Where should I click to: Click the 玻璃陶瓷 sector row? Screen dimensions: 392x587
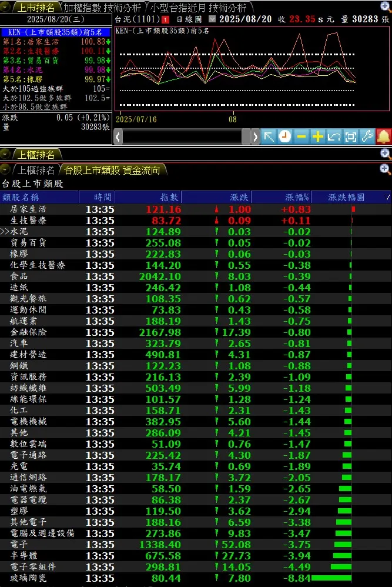pos(196,578)
